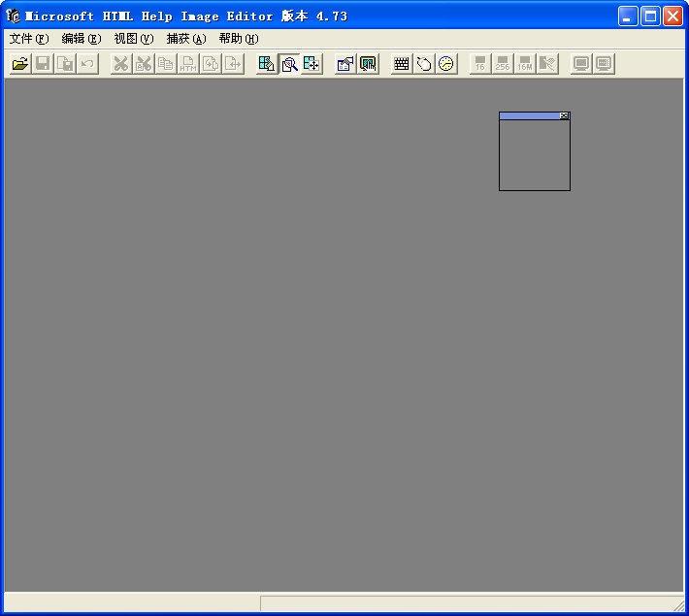Click the window size grip corner
Image resolution: width=689 pixels, height=616 pixels.
point(679,605)
